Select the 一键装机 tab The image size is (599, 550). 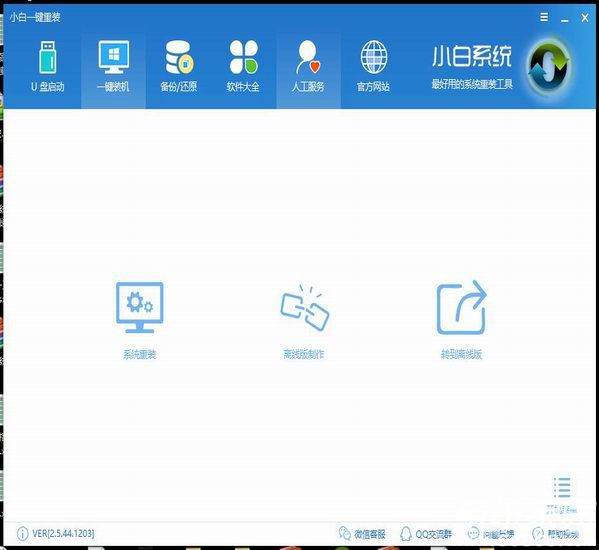[113, 67]
